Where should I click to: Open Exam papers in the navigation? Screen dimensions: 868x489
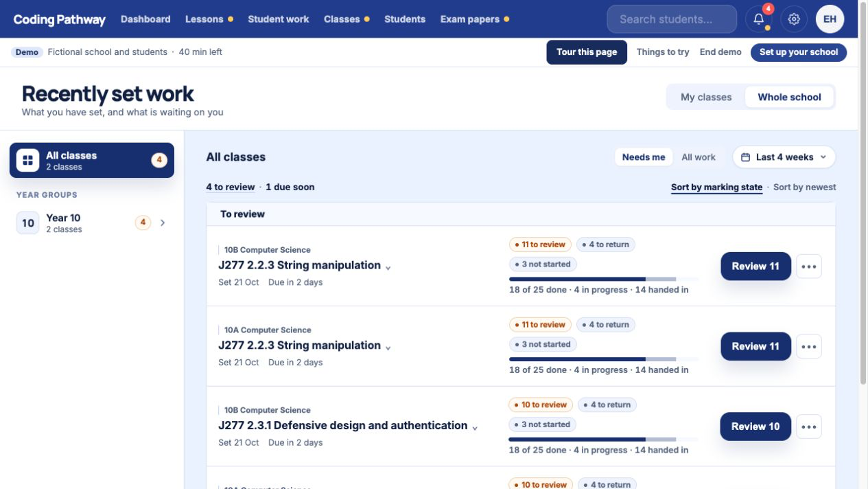[474, 19]
